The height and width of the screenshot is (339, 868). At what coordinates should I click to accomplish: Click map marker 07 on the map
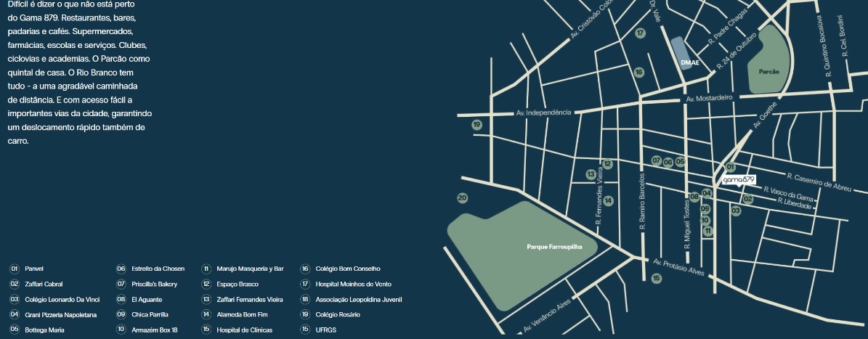click(657, 160)
